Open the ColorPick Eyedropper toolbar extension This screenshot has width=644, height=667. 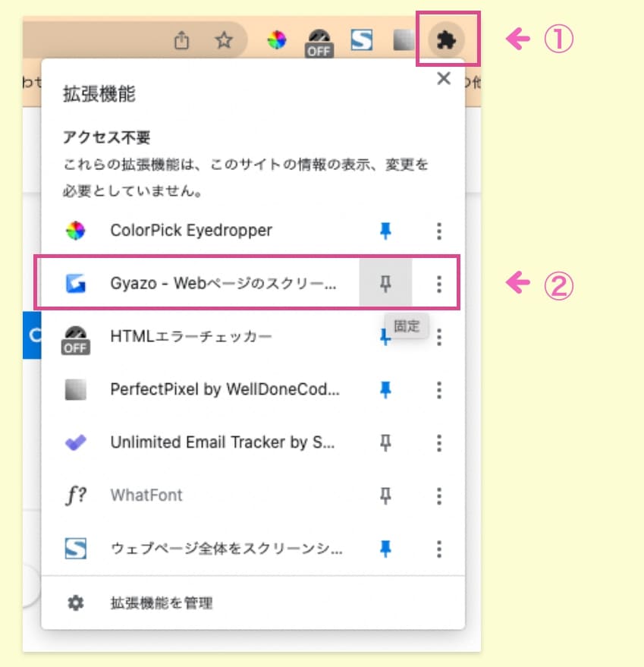point(277,40)
